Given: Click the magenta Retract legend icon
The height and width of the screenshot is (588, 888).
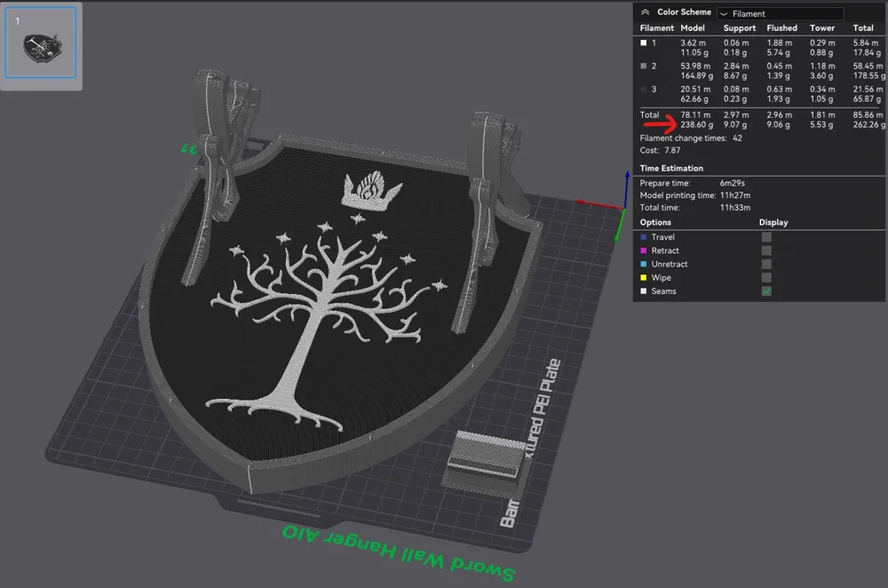Looking at the screenshot, I should tap(644, 250).
